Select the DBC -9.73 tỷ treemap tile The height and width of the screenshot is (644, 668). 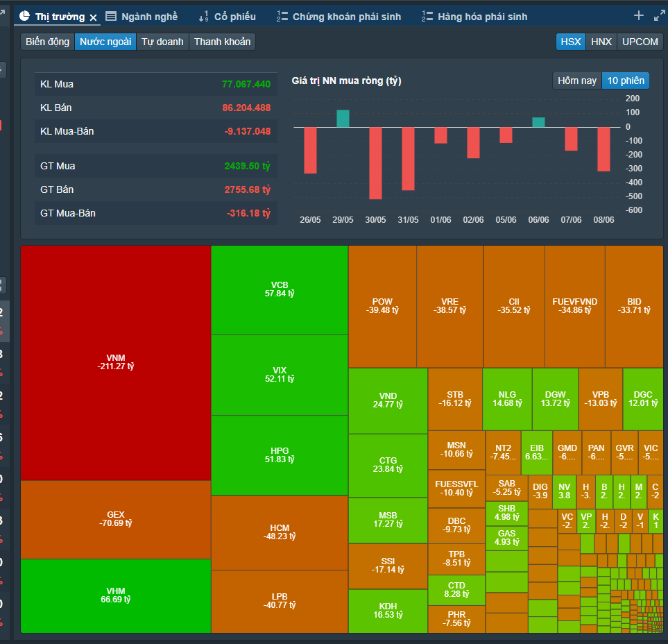(456, 526)
